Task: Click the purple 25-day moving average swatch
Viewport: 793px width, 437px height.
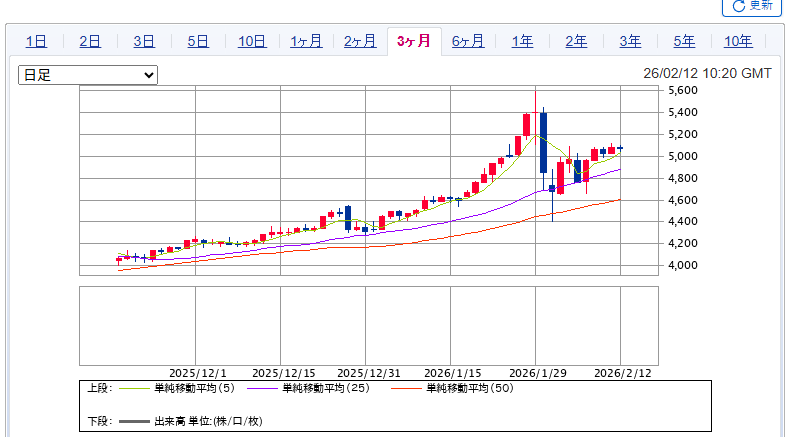Action: [262, 388]
